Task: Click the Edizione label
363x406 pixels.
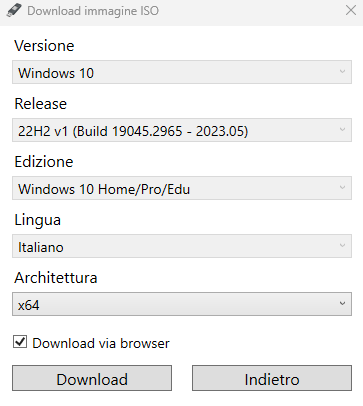Action: point(44,162)
